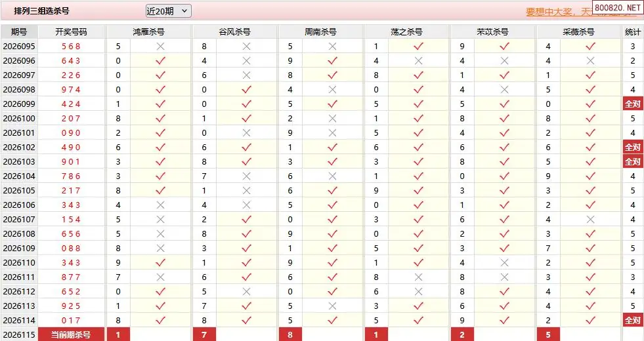The height and width of the screenshot is (341, 644).
Task: Select the 鸿雁杀号 column header
Action: 148,32
